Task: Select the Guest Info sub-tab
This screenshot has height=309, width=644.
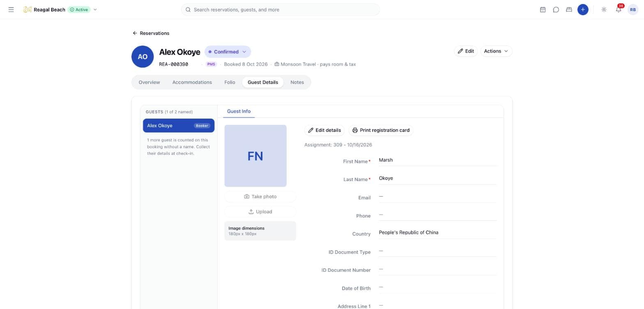Action: coord(239,111)
